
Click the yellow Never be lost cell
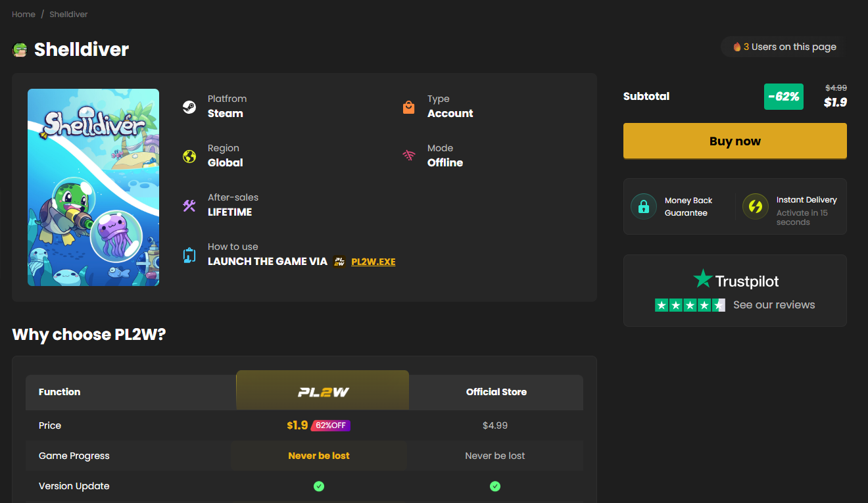[319, 456]
